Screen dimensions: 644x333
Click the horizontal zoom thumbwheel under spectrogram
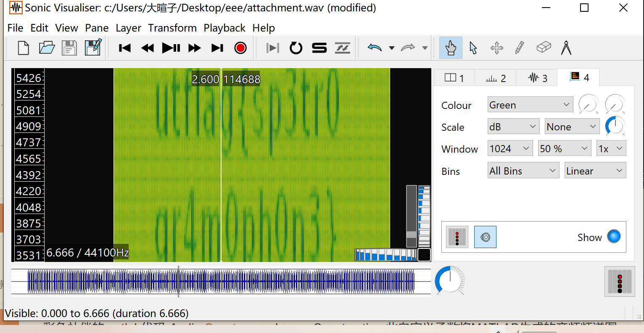coord(385,255)
